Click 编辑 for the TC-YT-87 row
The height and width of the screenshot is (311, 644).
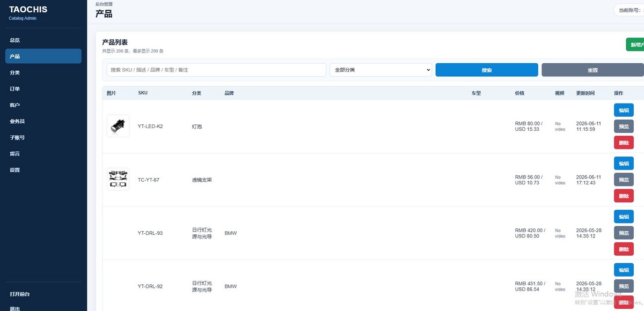coord(624,164)
